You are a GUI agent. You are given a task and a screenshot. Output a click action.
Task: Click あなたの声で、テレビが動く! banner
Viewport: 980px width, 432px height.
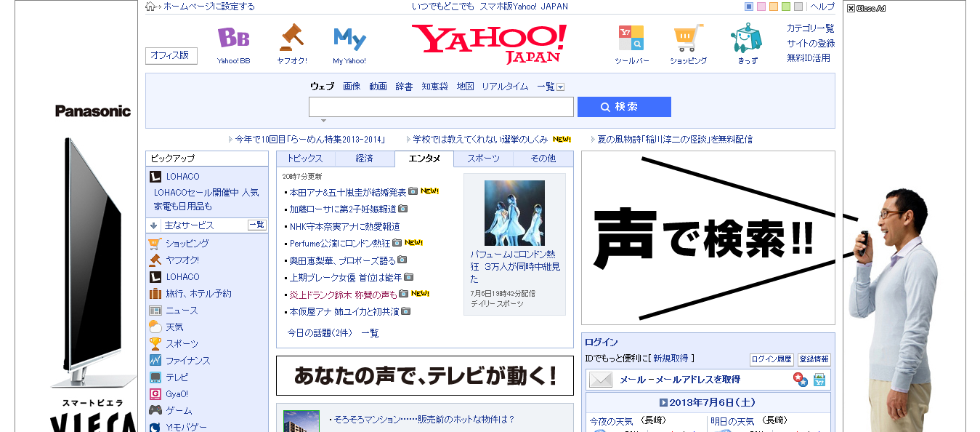coord(425,376)
